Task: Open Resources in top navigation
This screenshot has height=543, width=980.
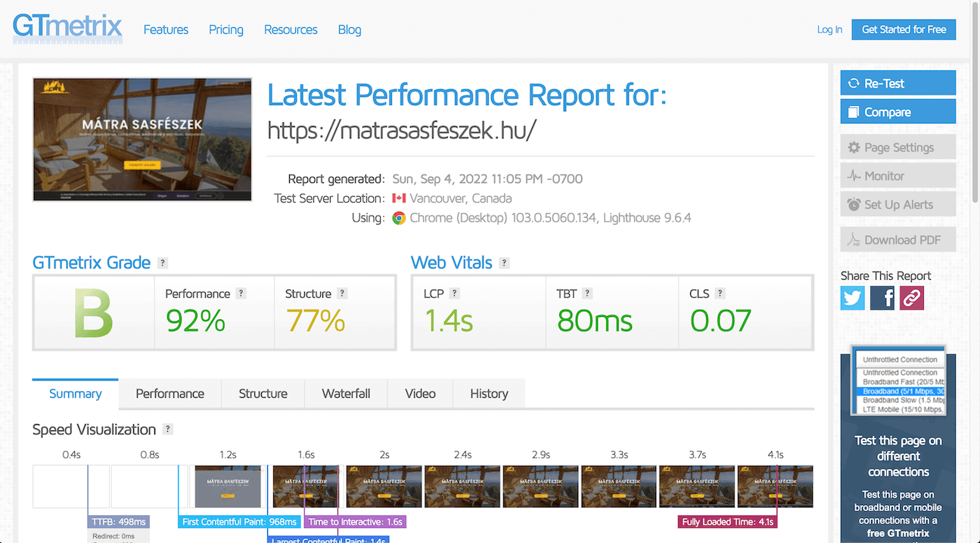Action: click(x=291, y=29)
